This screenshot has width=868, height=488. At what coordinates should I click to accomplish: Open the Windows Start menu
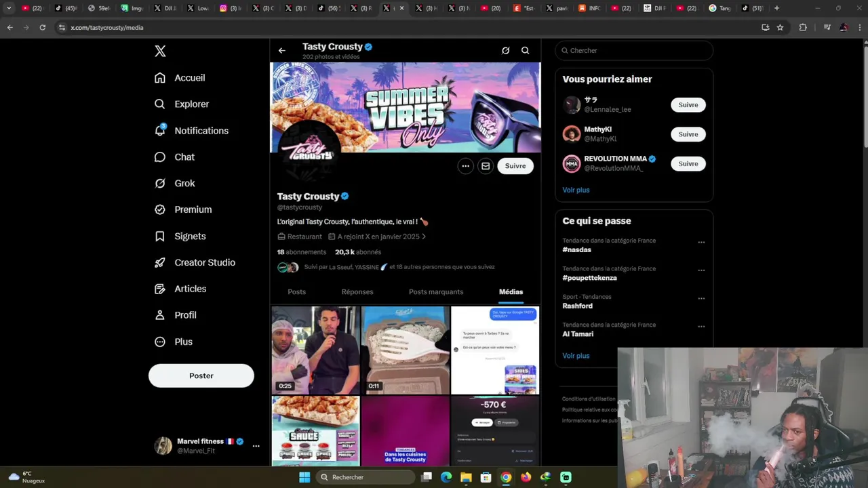pos(304,477)
